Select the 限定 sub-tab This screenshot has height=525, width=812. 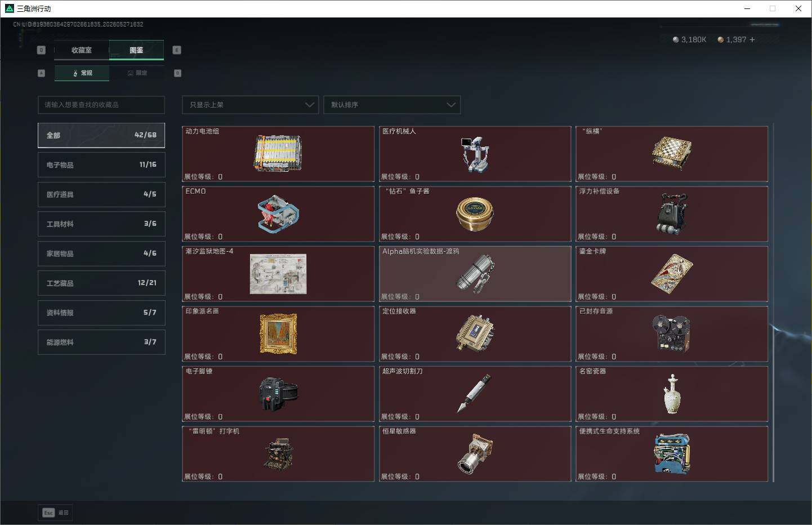[137, 73]
